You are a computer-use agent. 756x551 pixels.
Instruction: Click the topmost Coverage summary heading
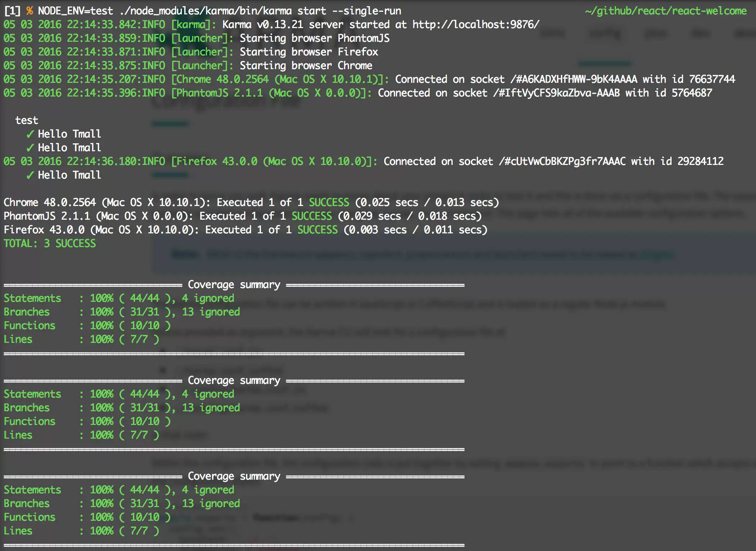pos(234,285)
